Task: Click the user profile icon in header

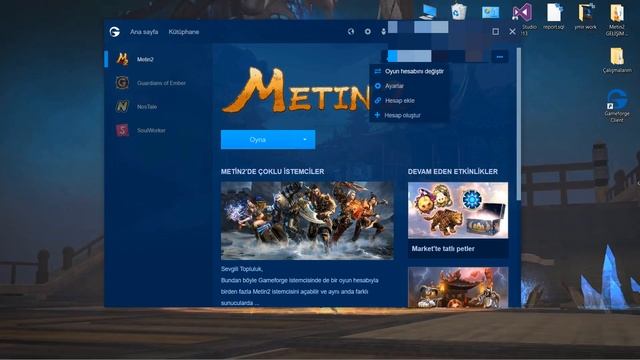Action: 384,31
